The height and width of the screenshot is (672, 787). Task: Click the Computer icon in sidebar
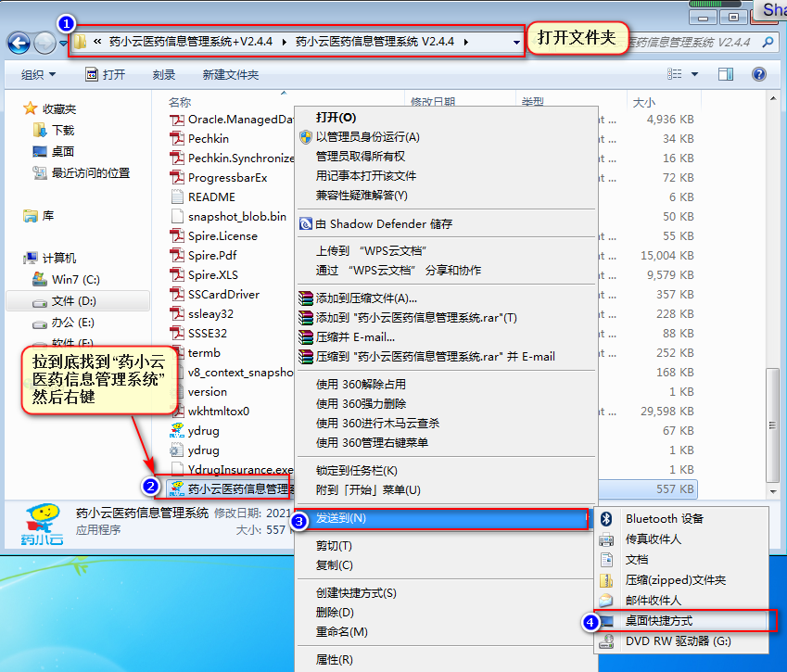(30, 258)
